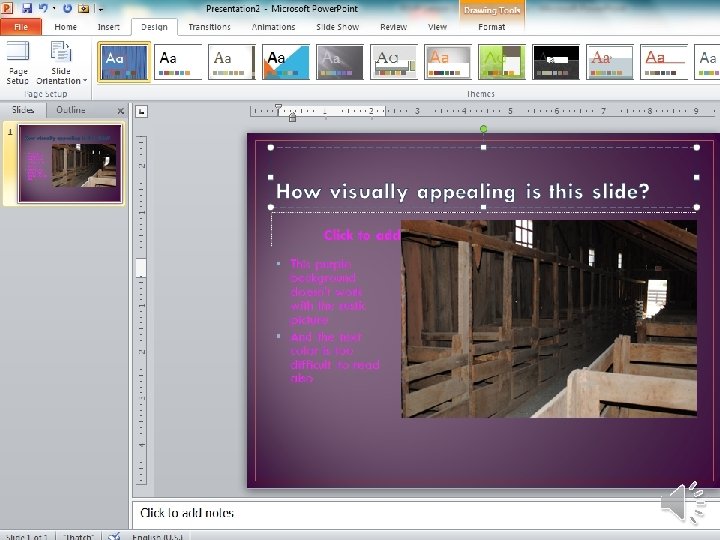Expand the Customize Quick Access Toolbar arrow

tap(100, 9)
